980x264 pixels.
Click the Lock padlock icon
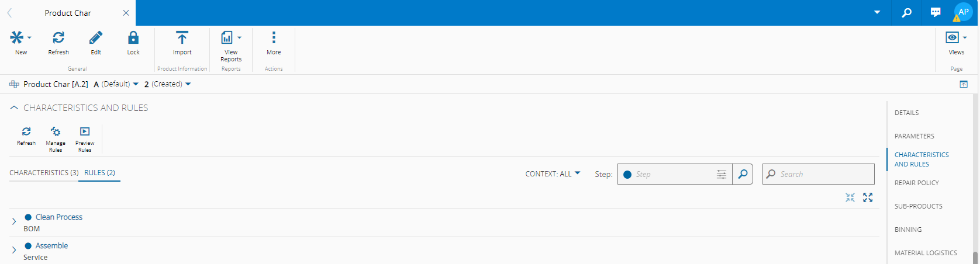[133, 39]
